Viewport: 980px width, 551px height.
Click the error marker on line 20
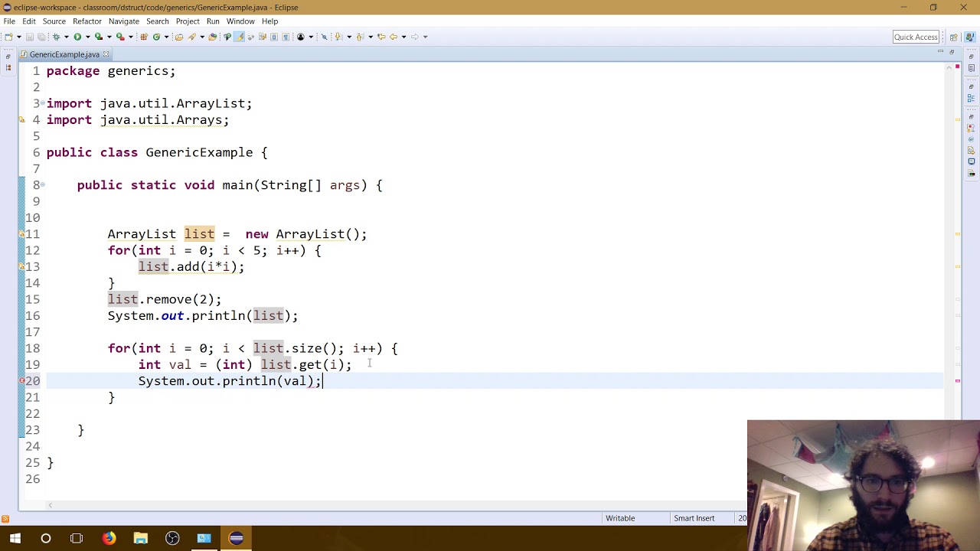point(22,381)
